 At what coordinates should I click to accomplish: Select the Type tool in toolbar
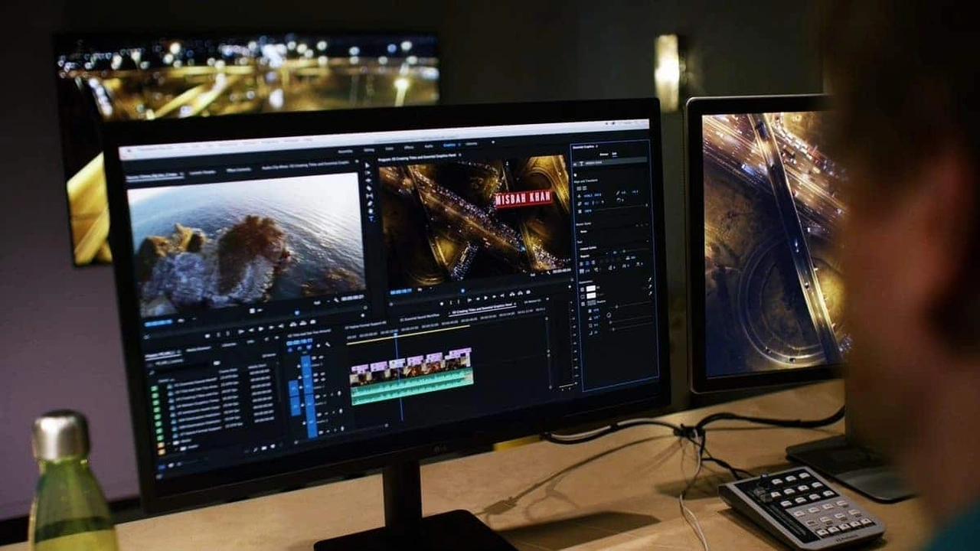(371, 219)
